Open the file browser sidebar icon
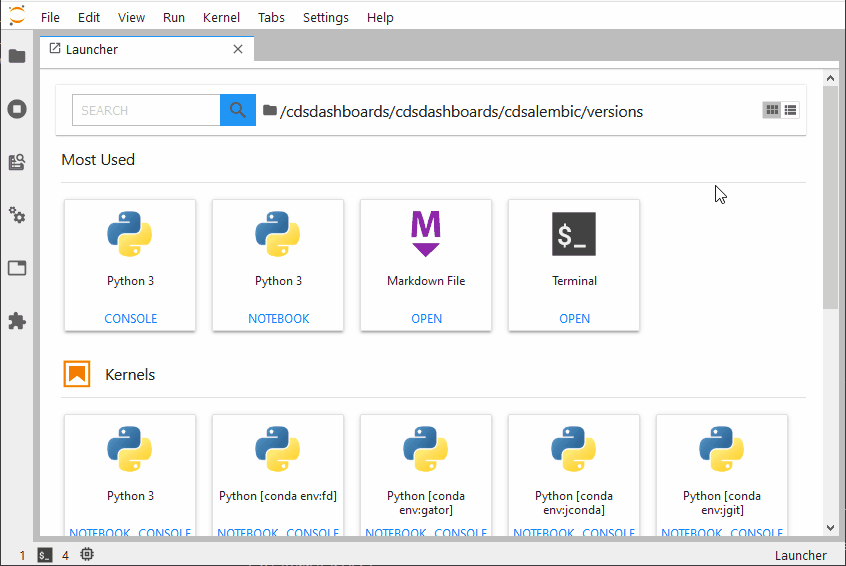The image size is (846, 566). (x=17, y=56)
